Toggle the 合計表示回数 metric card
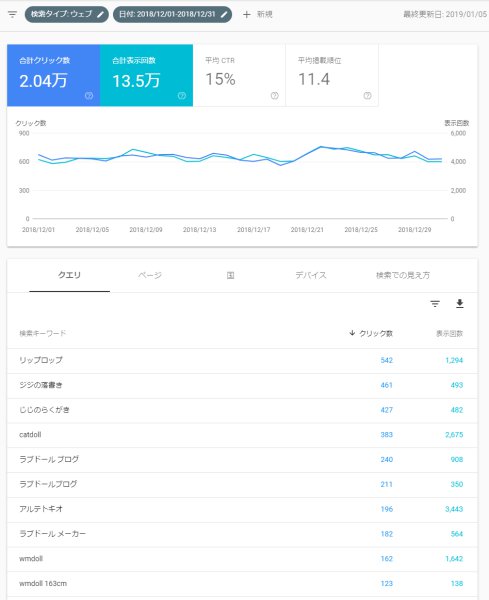Viewport: 489px width, 600px height. click(147, 75)
